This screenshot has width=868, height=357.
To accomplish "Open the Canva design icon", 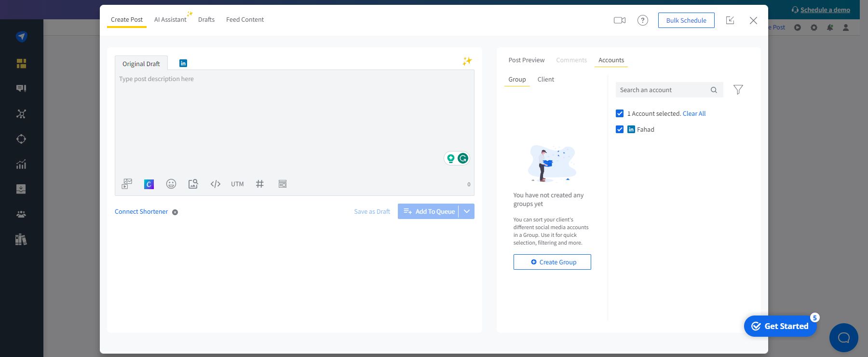I will click(x=149, y=184).
